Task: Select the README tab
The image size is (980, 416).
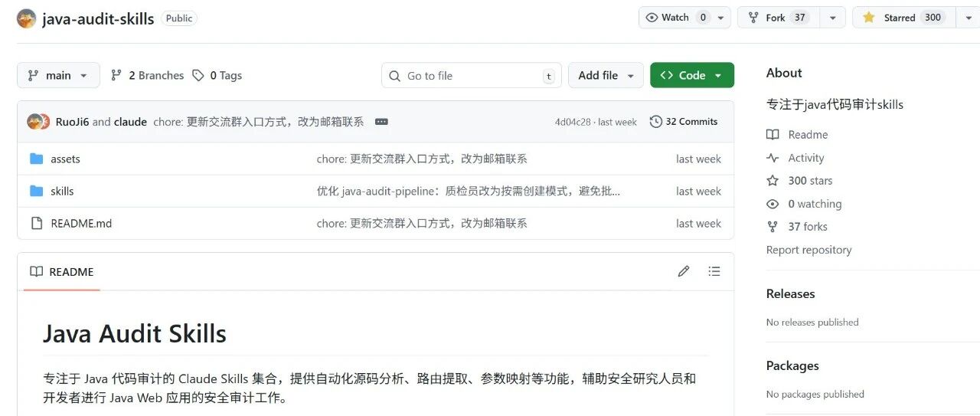Action: 62,272
